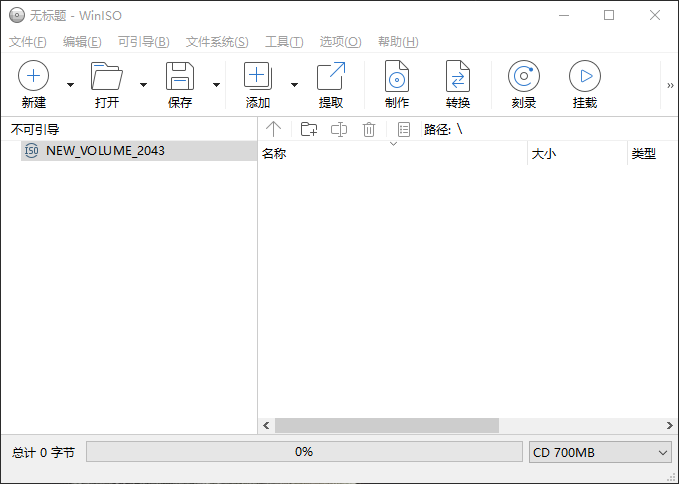Screen dimensions: 679x484
Task: Sort by 名称 column header
Action: 393,153
